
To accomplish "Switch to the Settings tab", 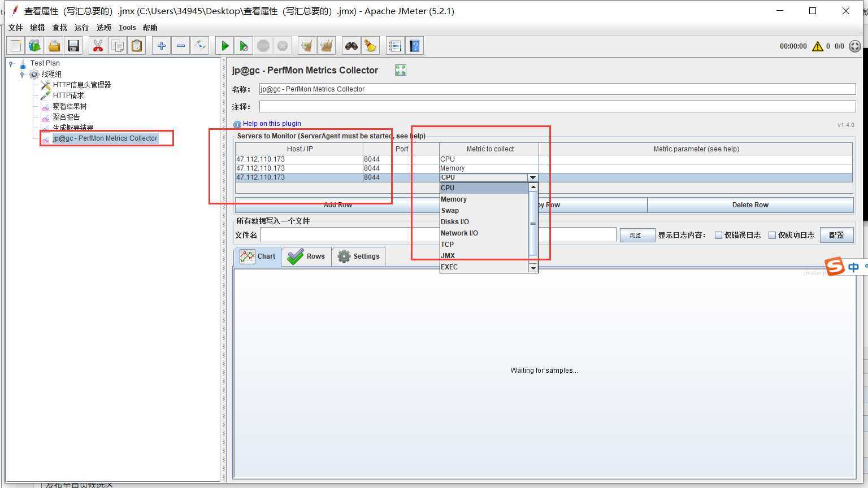I will click(359, 256).
